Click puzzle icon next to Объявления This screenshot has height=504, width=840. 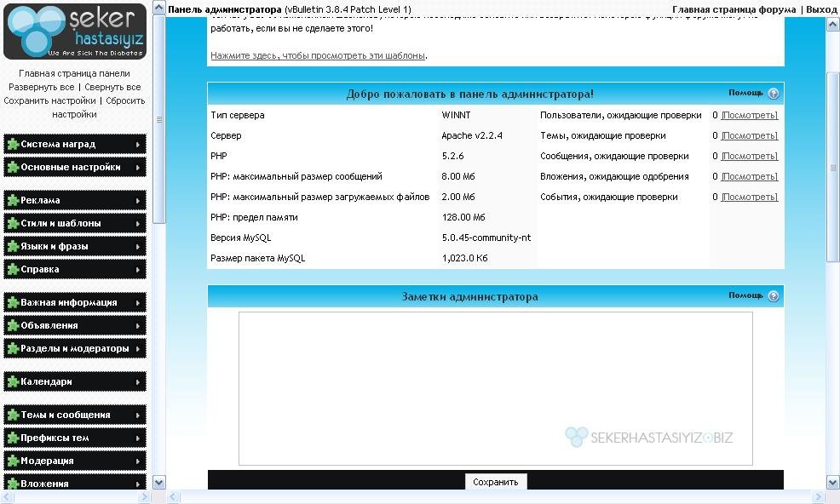point(13,326)
